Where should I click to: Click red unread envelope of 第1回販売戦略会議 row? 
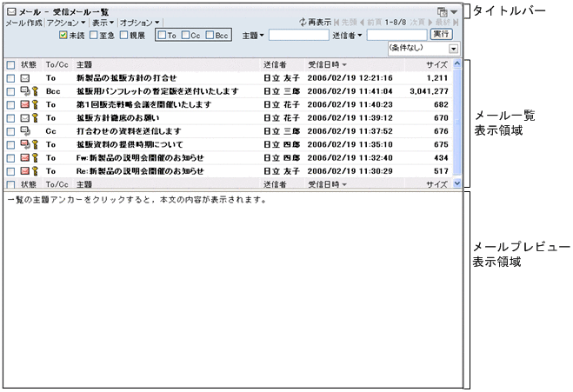tap(25, 104)
